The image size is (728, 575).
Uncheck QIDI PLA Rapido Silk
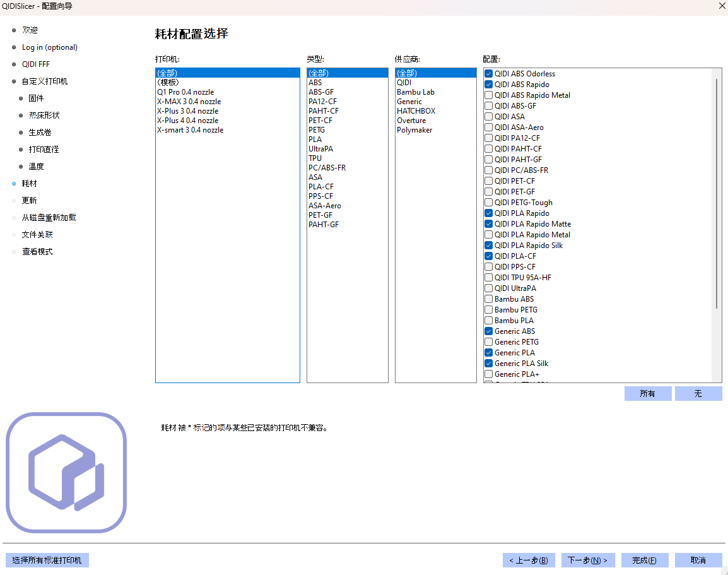tap(488, 246)
